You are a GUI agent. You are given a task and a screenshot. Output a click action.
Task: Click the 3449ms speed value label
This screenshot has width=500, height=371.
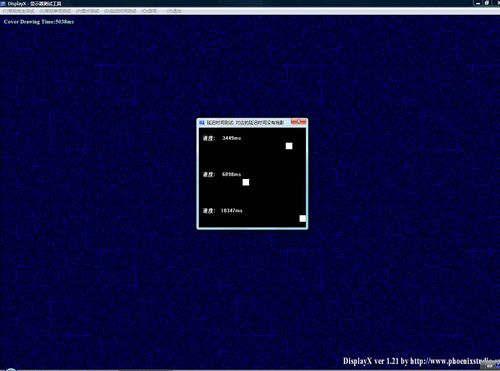tap(231, 138)
